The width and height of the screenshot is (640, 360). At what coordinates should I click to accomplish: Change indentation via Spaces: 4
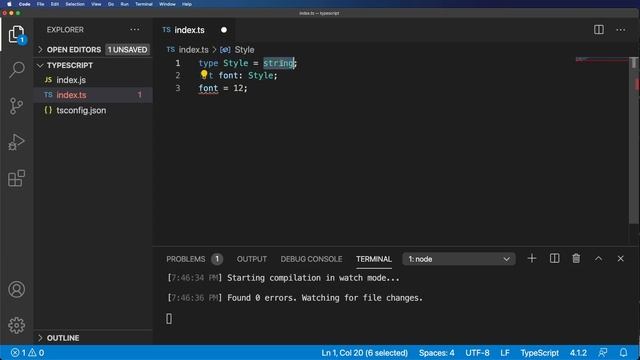pos(436,353)
